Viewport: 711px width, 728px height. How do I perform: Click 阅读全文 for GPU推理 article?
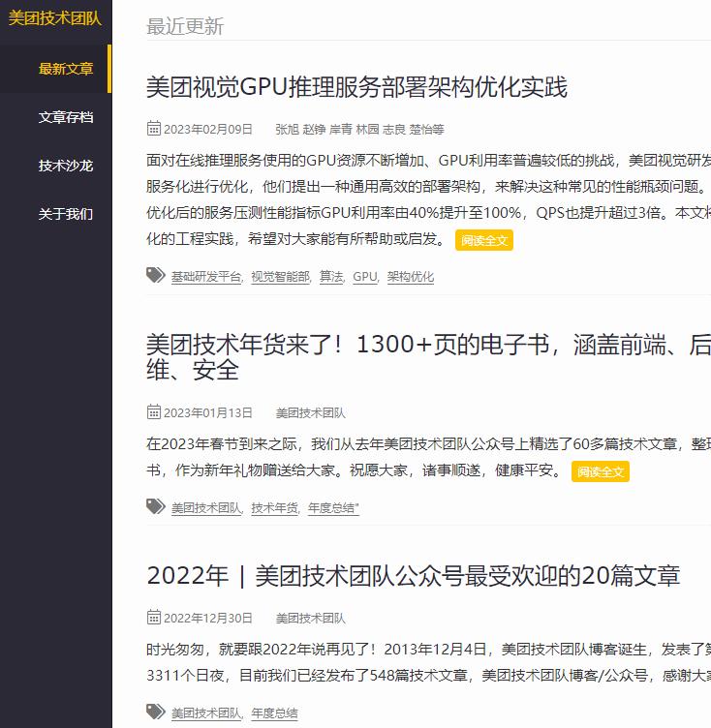point(484,240)
